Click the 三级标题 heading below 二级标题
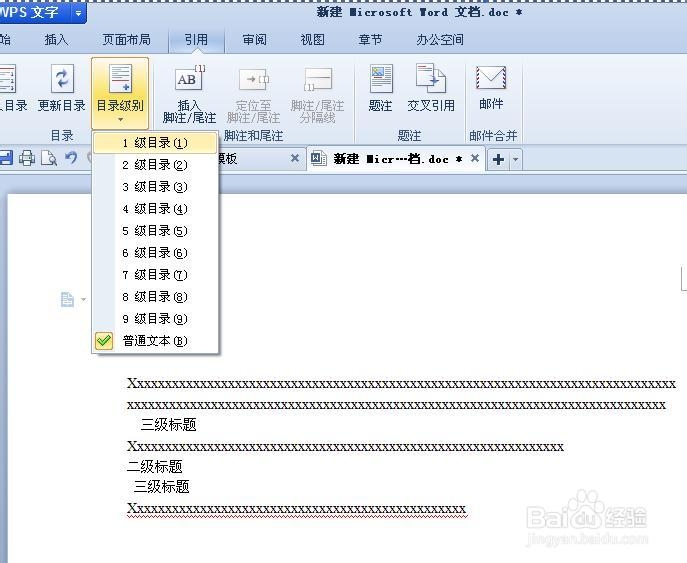Screen dimensions: 687x563 tap(162, 486)
